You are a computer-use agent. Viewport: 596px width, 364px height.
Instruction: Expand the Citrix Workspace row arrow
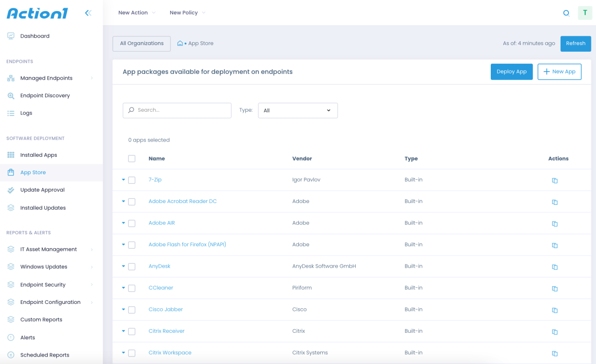[x=123, y=353]
